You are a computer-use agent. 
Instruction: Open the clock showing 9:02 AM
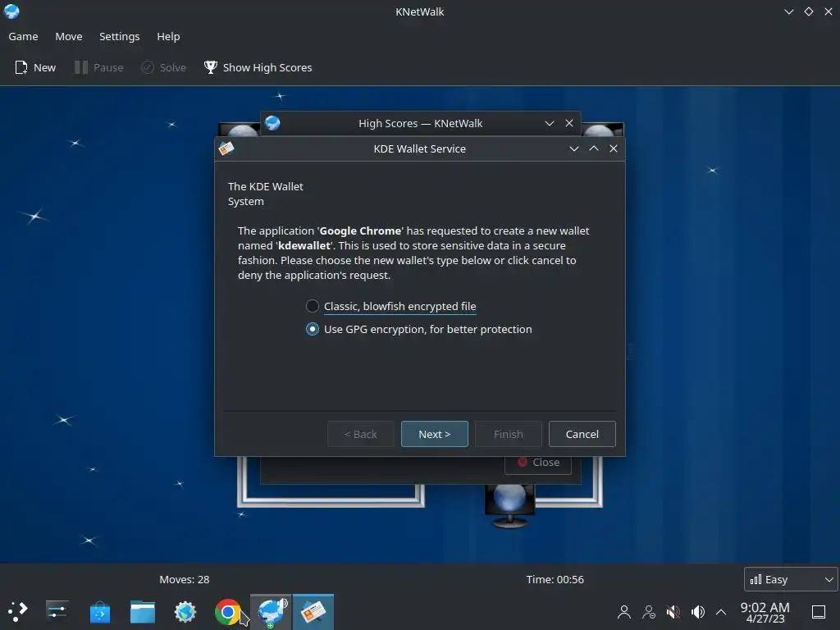coord(765,612)
